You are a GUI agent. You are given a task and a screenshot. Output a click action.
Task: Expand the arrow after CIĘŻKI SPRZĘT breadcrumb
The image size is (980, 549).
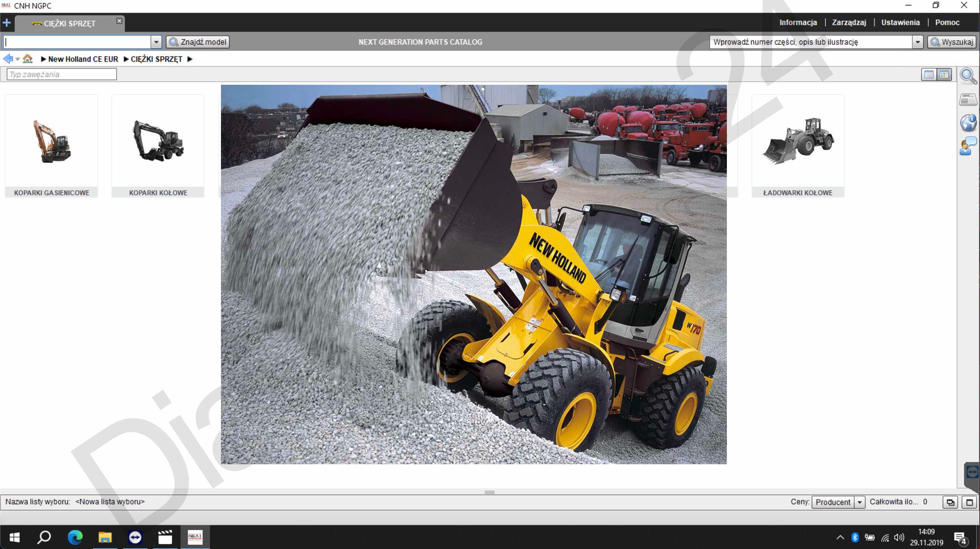click(190, 59)
